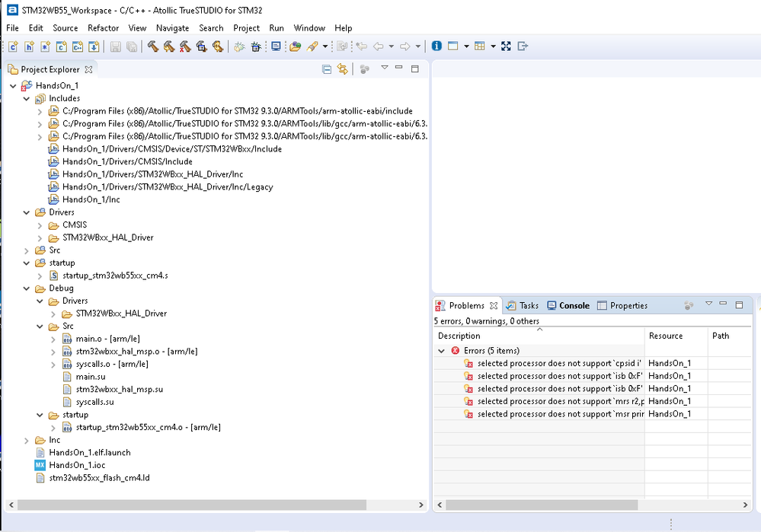Click the Open Perspective window icon
This screenshot has width=761, height=532.
pos(452,46)
